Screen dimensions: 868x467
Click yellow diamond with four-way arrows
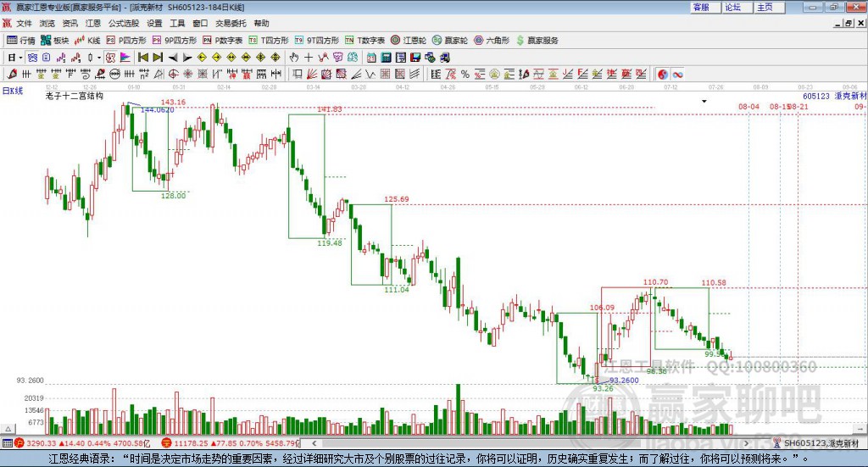(x=261, y=58)
